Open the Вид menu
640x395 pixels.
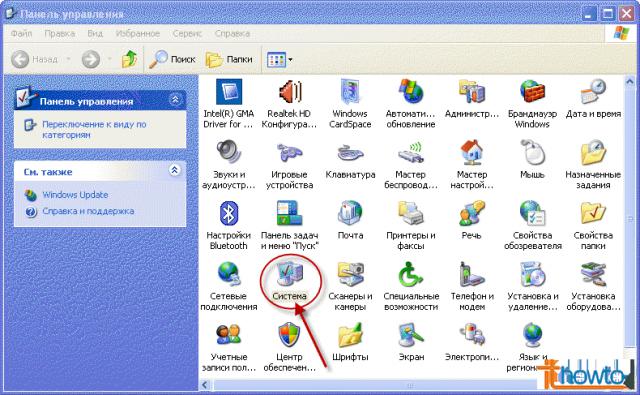click(95, 33)
